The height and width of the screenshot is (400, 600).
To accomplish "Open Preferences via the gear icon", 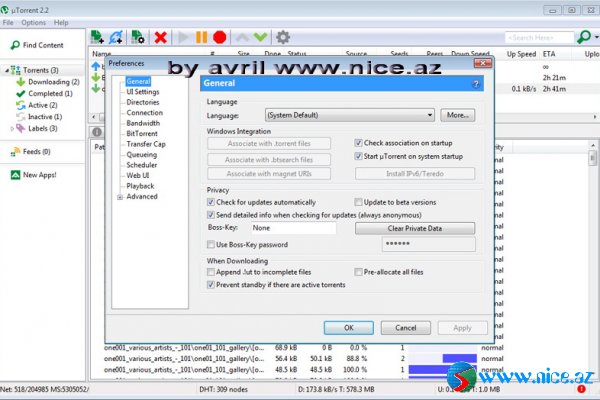I will coord(283,37).
